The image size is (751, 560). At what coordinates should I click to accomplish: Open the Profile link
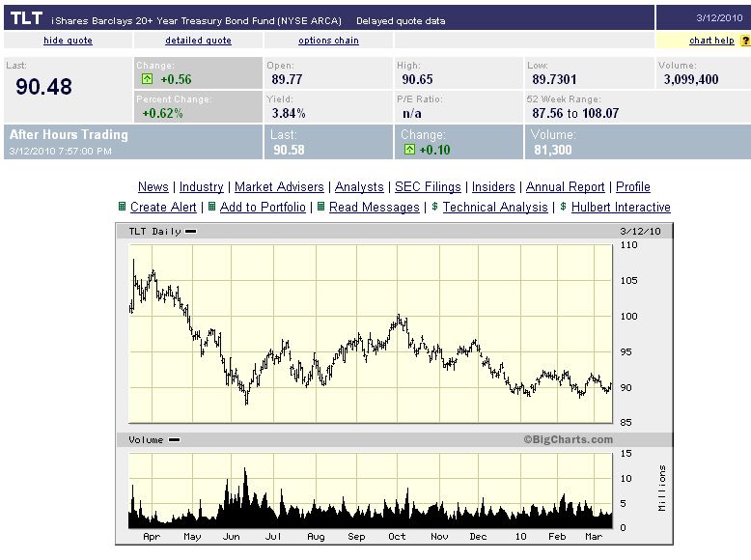(633, 186)
